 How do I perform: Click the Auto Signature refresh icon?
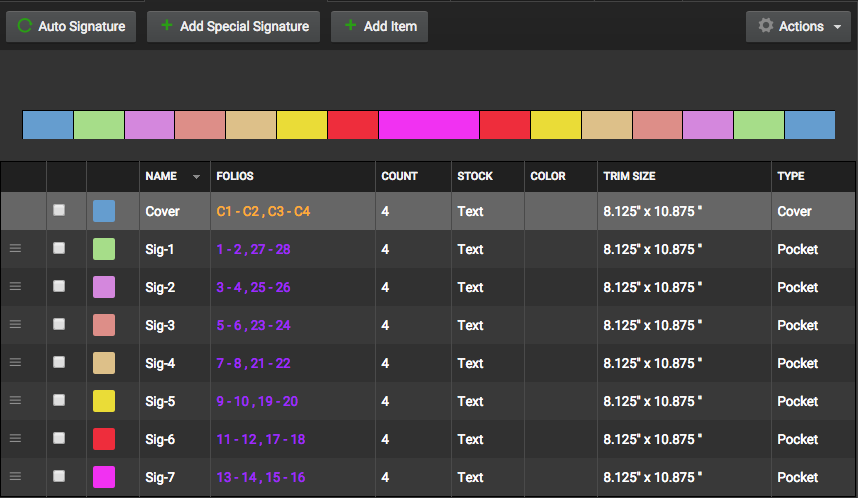(24, 27)
